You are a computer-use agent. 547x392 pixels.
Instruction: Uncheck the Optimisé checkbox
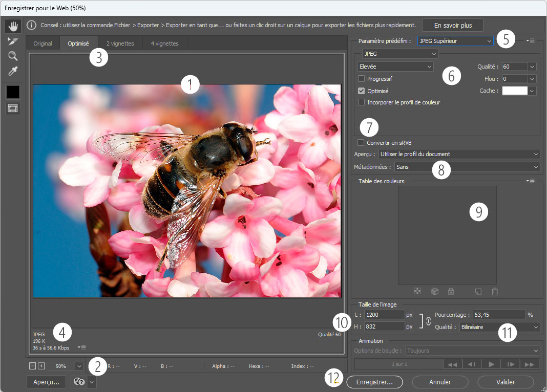pos(362,91)
